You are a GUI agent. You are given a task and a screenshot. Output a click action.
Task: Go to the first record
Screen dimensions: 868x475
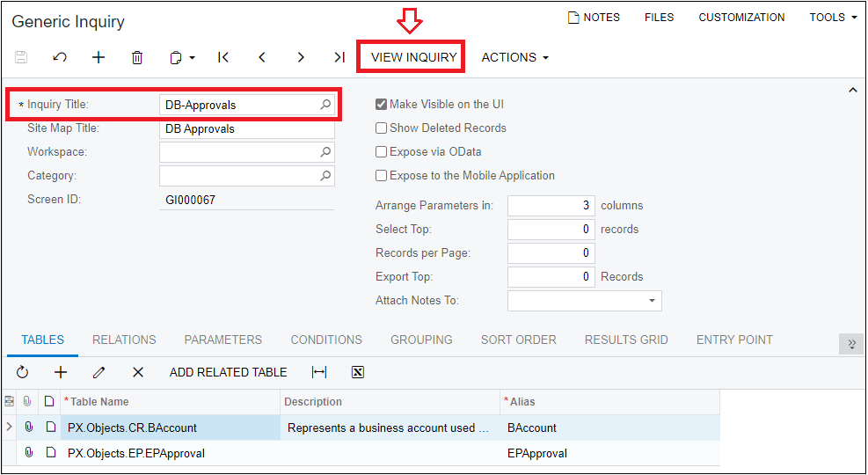223,57
